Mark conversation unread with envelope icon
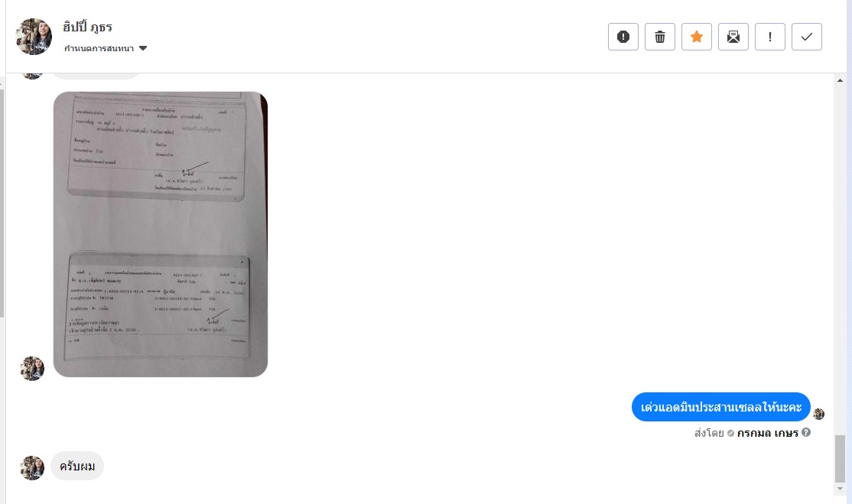852x504 pixels. (x=733, y=37)
